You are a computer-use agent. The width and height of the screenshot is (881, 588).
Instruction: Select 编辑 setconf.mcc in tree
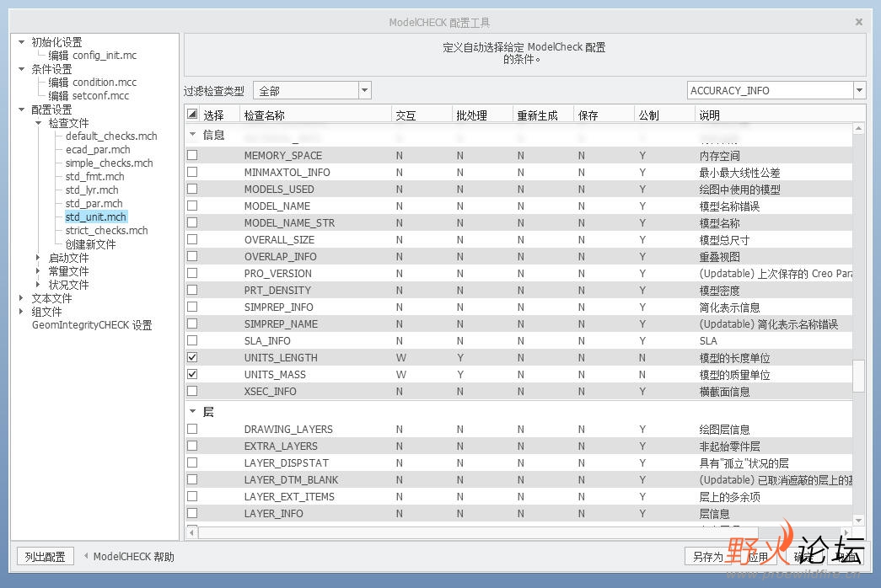[89, 95]
